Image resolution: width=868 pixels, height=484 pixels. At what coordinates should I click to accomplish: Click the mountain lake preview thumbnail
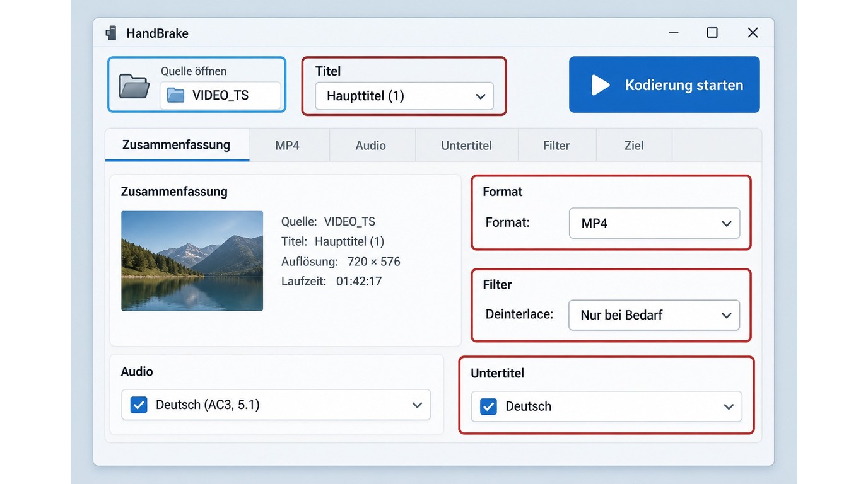tap(192, 260)
